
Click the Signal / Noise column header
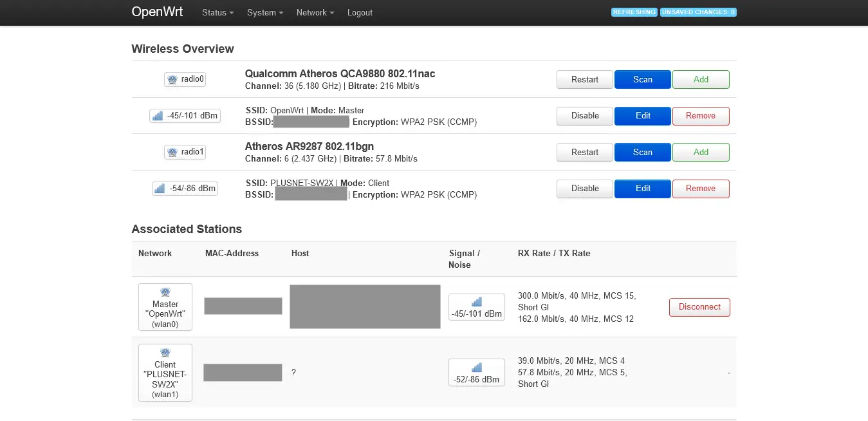(x=465, y=259)
